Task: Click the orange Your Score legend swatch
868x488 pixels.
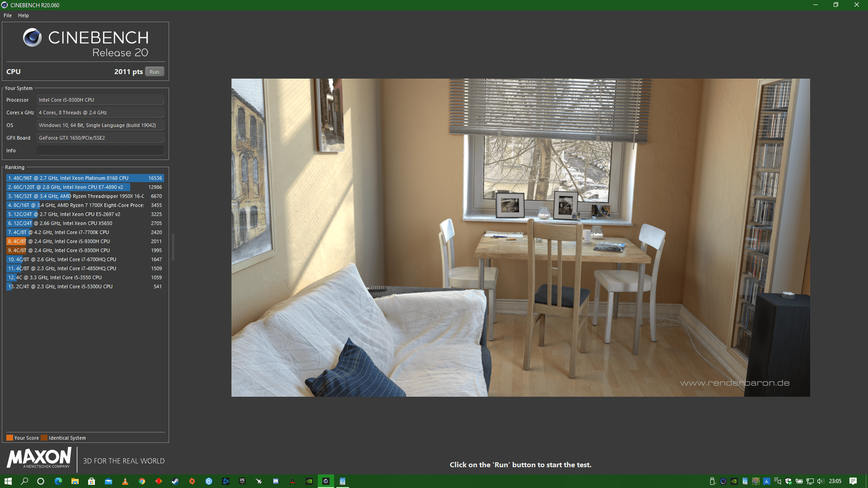Action: tap(9, 437)
